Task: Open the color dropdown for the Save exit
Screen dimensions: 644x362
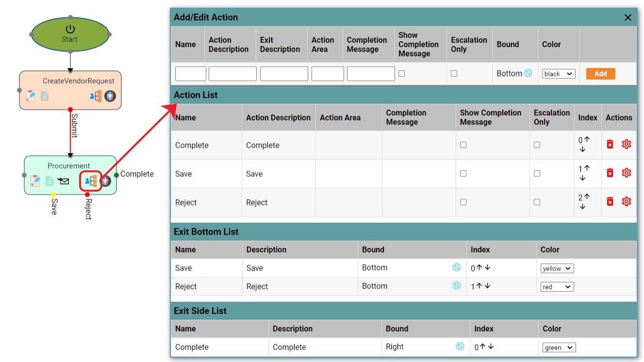Action: (557, 268)
